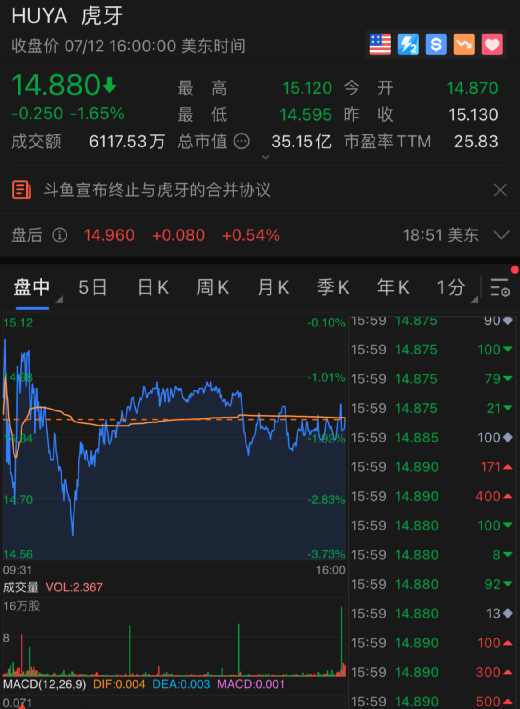This screenshot has width=520, height=709.
Task: Tap the change value -0.250 -1.65%
Action: (68, 113)
